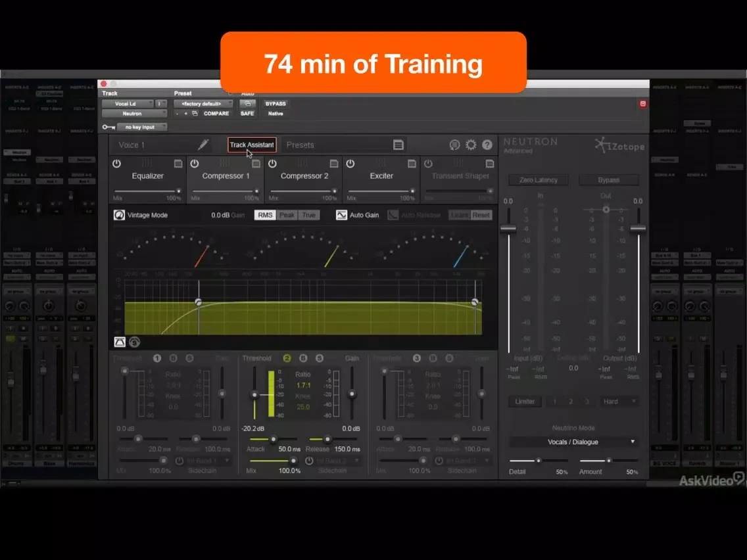Click the plugin window target icon (red square)
This screenshot has height=560, width=747.
(642, 104)
